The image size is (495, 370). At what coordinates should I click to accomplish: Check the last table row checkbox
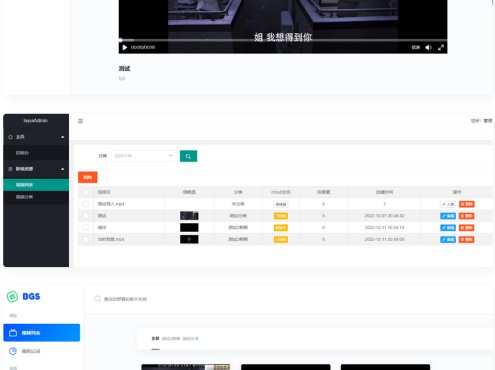click(86, 239)
